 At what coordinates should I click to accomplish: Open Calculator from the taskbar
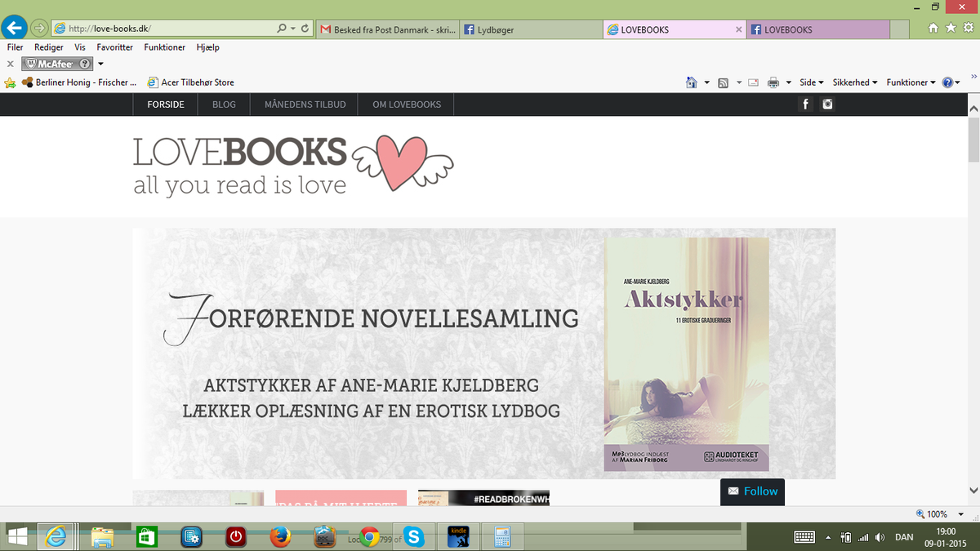pyautogui.click(x=502, y=537)
